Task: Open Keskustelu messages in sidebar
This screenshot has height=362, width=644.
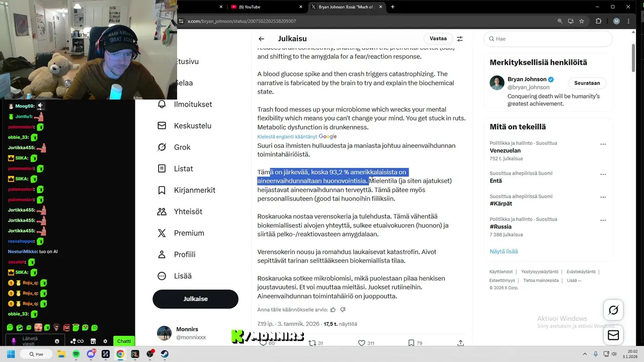Action: point(185,126)
